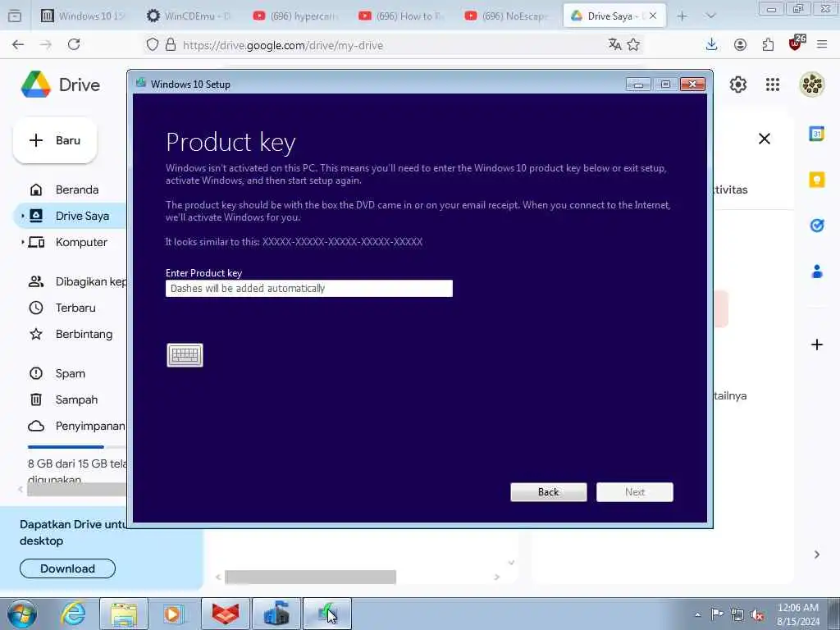840x630 pixels.
Task: Switch to WinCDEmu tab
Action: (189, 16)
